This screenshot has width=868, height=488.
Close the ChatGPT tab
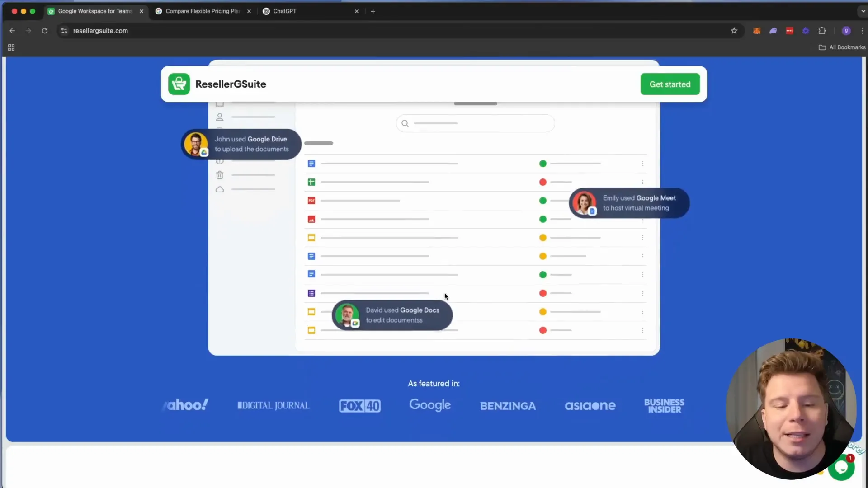coord(357,11)
